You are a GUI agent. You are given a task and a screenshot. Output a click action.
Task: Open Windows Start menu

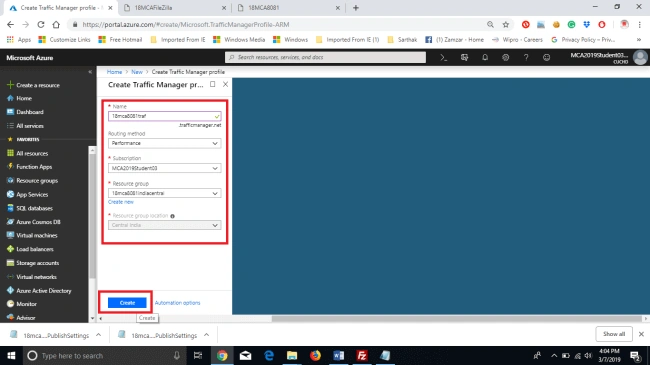(x=11, y=355)
